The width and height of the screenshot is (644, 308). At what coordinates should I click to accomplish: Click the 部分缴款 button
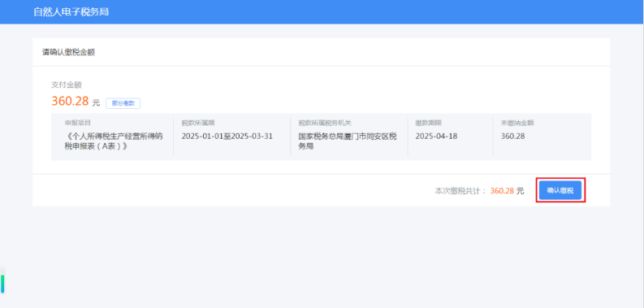[x=123, y=103]
